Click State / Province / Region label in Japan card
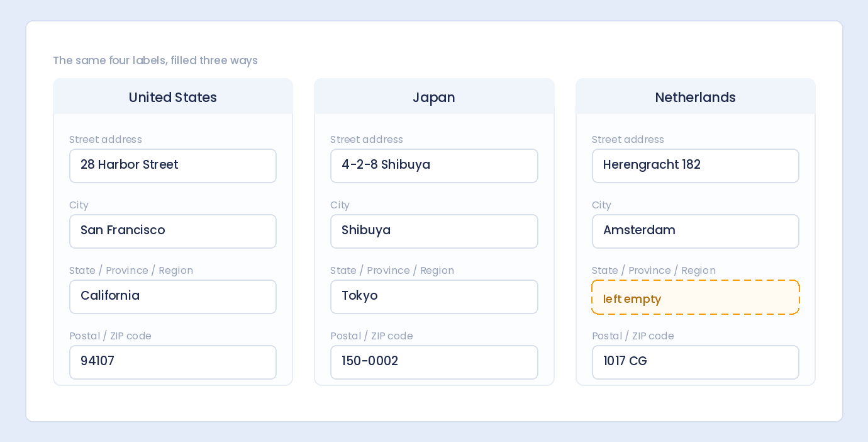This screenshot has height=442, width=868. [392, 270]
